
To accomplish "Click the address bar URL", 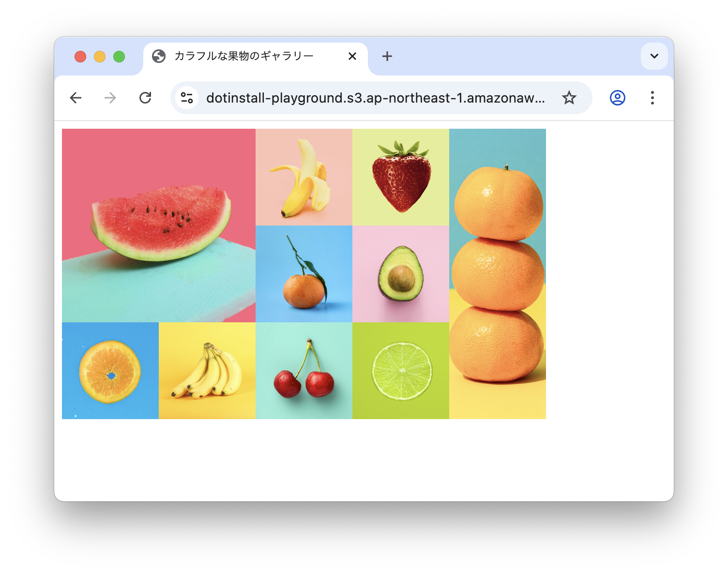I will [376, 98].
